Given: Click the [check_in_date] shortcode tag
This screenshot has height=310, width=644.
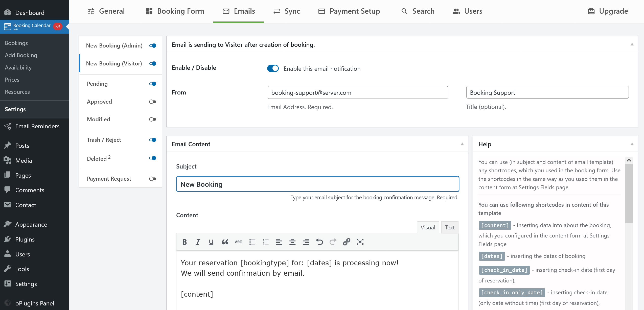Looking at the screenshot, I should click(504, 270).
